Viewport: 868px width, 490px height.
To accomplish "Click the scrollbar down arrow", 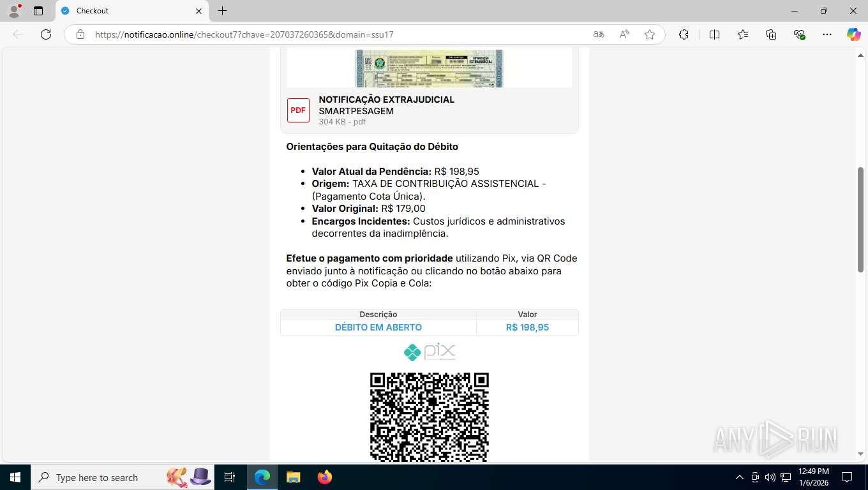I will (860, 454).
